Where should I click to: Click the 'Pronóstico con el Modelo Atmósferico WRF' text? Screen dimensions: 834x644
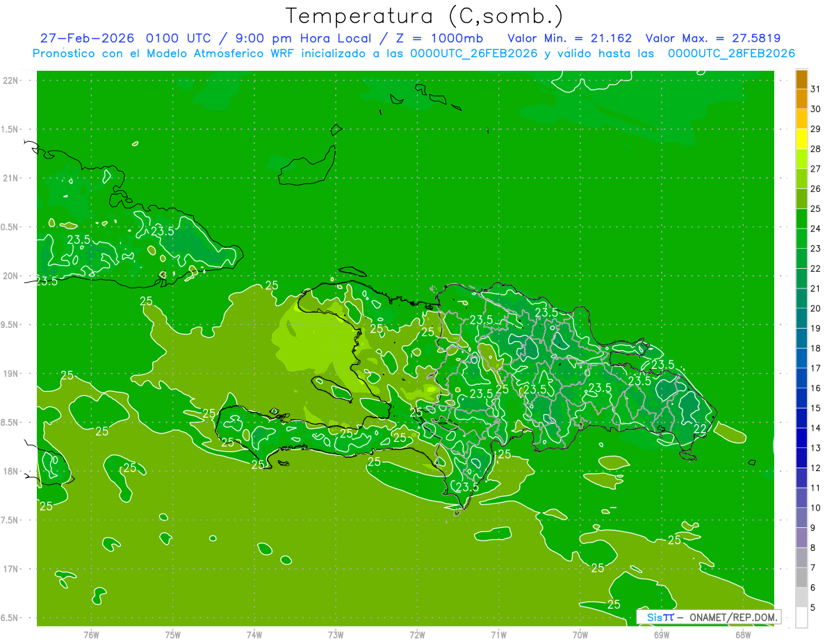(165, 53)
